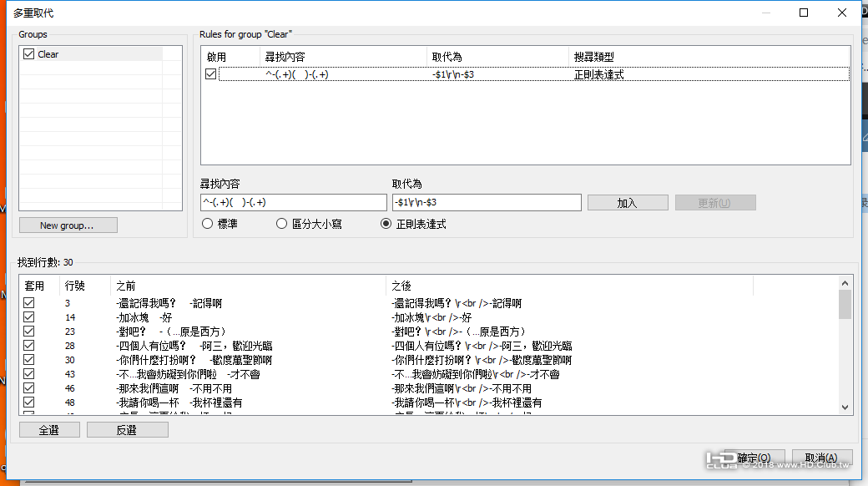Click the 反選 button

(x=128, y=429)
